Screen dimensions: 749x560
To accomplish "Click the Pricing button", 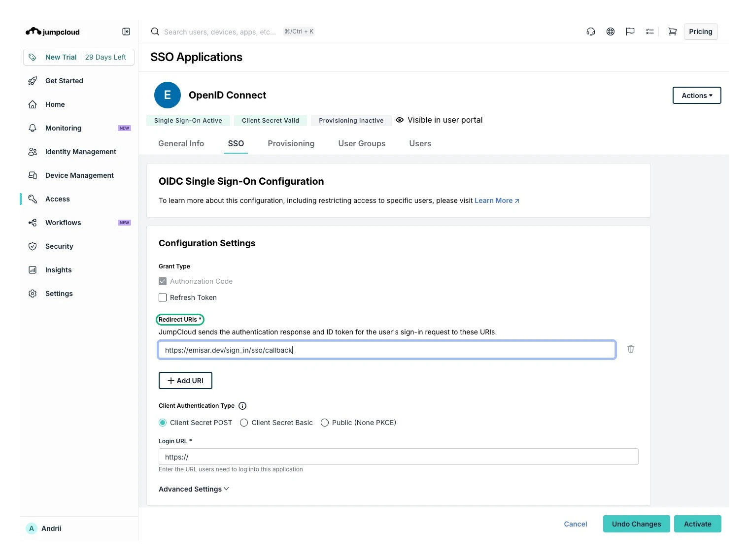I will tap(701, 32).
